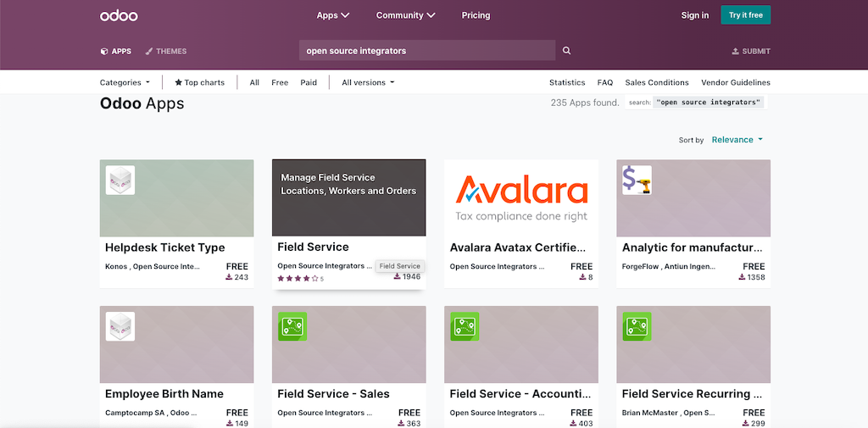Click download icon on Helpdesk Ticket Type
The width and height of the screenshot is (868, 428).
pos(229,277)
